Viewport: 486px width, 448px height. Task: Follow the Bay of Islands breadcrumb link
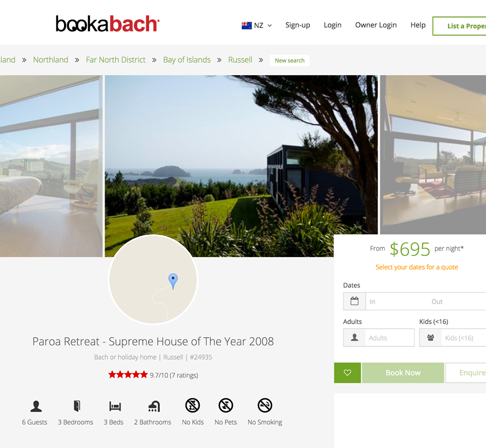point(187,60)
